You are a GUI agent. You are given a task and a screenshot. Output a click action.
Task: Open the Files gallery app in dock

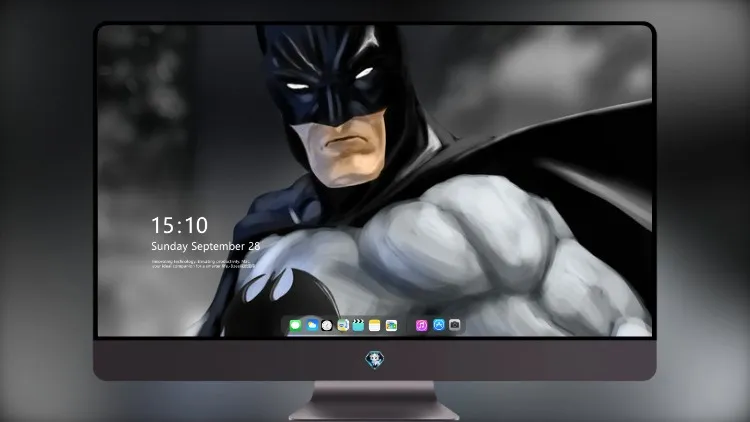pos(391,325)
